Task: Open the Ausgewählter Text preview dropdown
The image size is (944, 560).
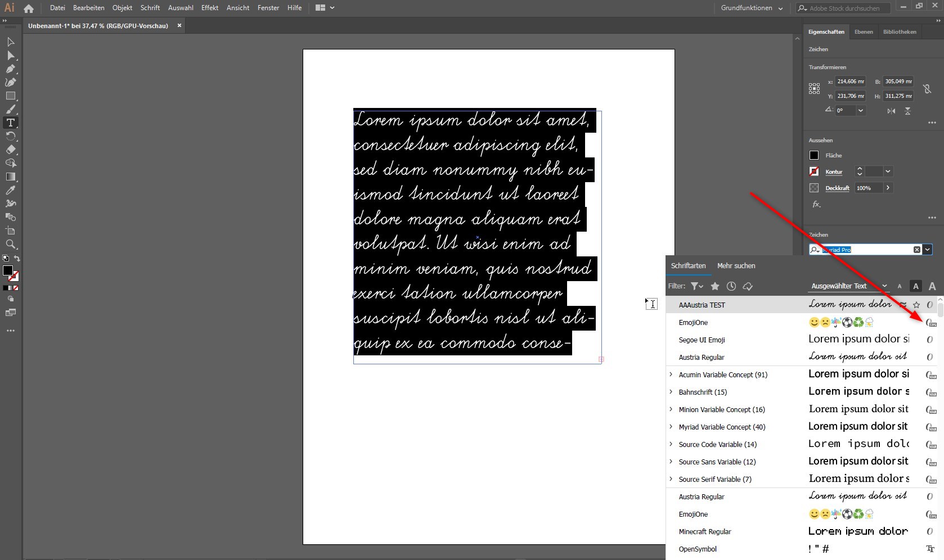Action: 848,286
